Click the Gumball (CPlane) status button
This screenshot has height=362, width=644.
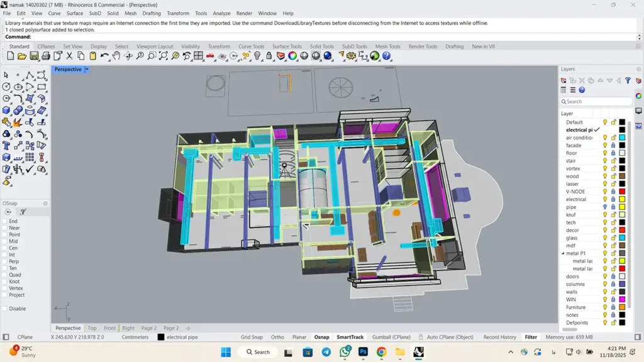click(x=391, y=337)
